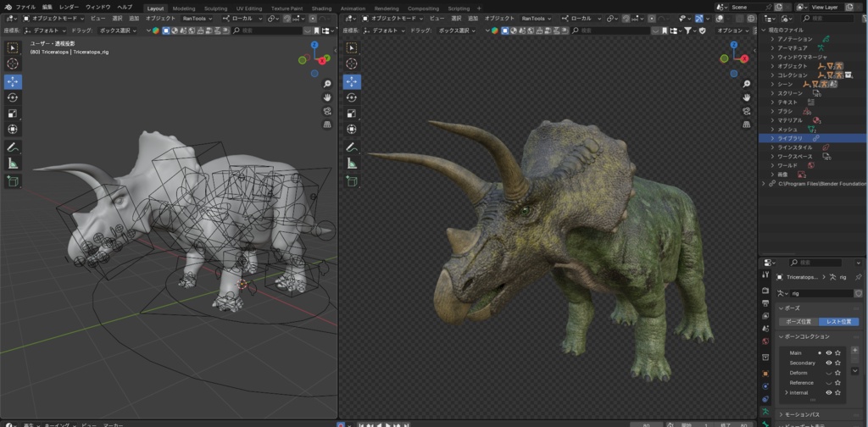Select the Select Box tool in right viewport
The width and height of the screenshot is (868, 427).
pyautogui.click(x=352, y=48)
